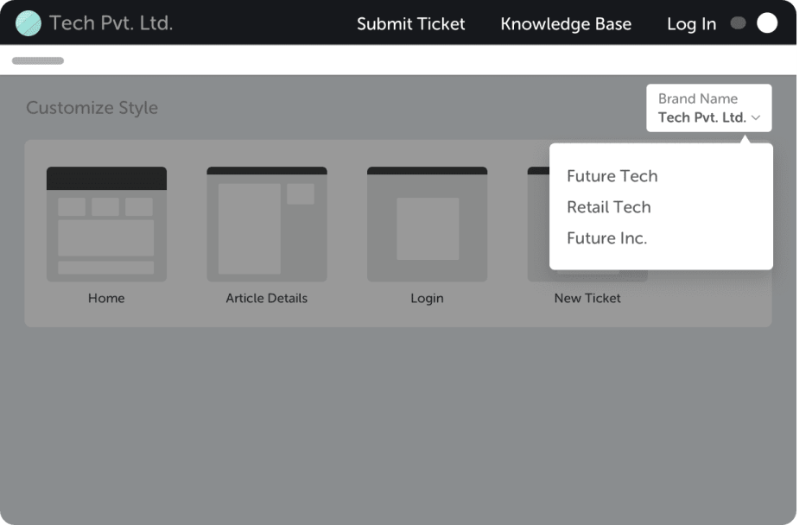Open the Brand Name dropdown
This screenshot has width=812, height=525.
click(x=708, y=108)
